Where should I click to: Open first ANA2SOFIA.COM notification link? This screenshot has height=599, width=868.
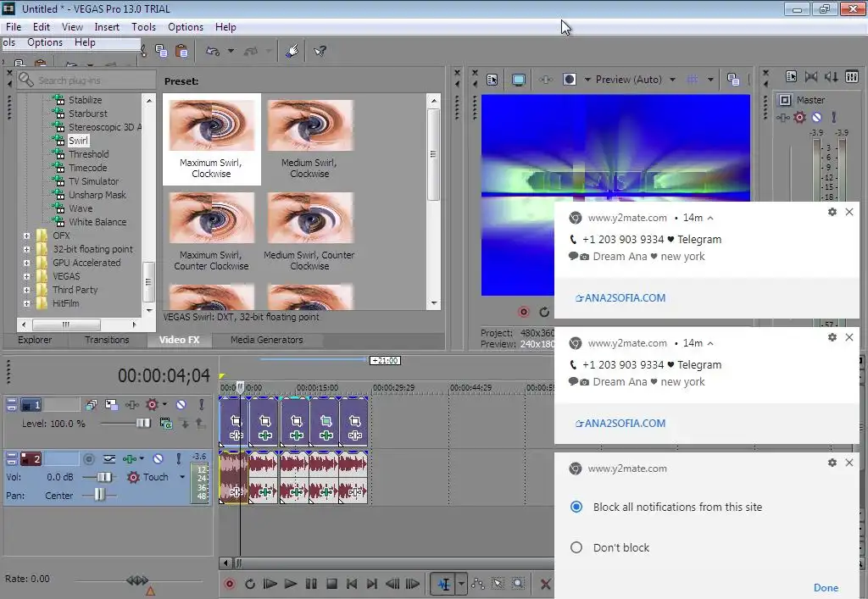[x=620, y=297]
